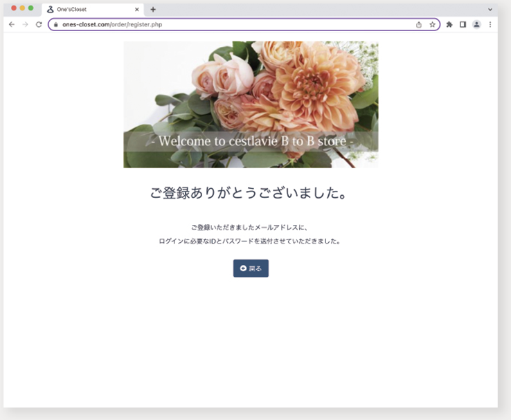Toggle the browser side panel
This screenshot has height=420, width=511.
click(463, 24)
